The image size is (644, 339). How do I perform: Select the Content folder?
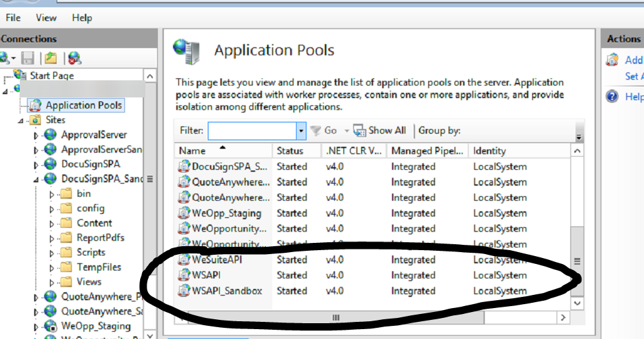(x=94, y=223)
